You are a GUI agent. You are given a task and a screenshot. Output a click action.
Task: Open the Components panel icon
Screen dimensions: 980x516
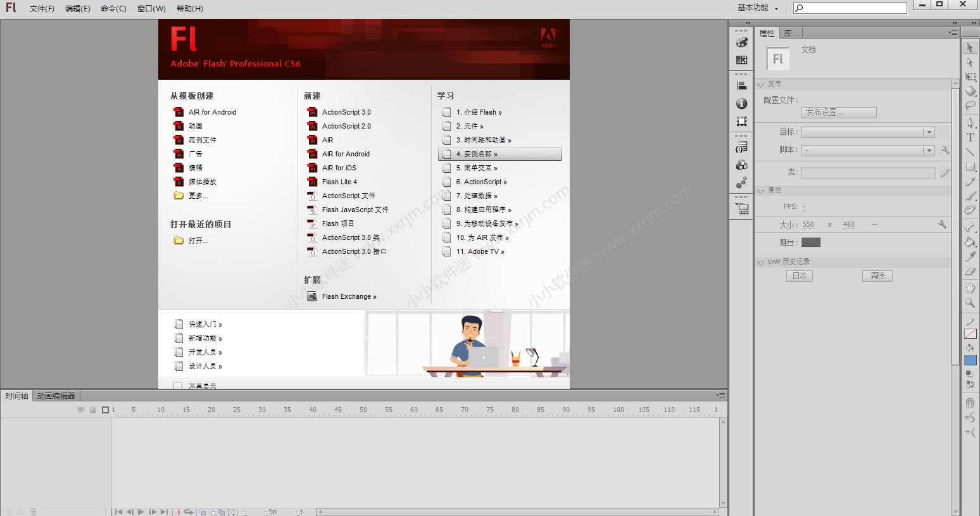click(x=741, y=165)
